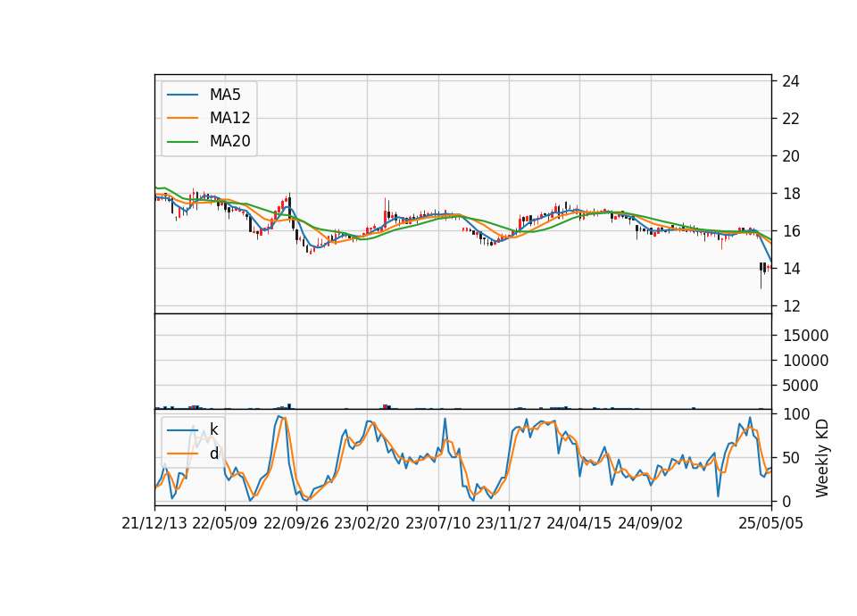Click the KD axis label 50
Viewport: 857px width, 616px height.
(791, 457)
